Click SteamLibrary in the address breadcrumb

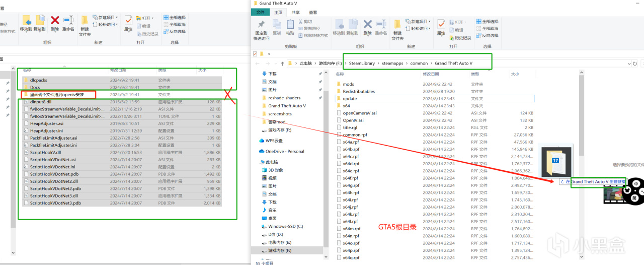361,63
